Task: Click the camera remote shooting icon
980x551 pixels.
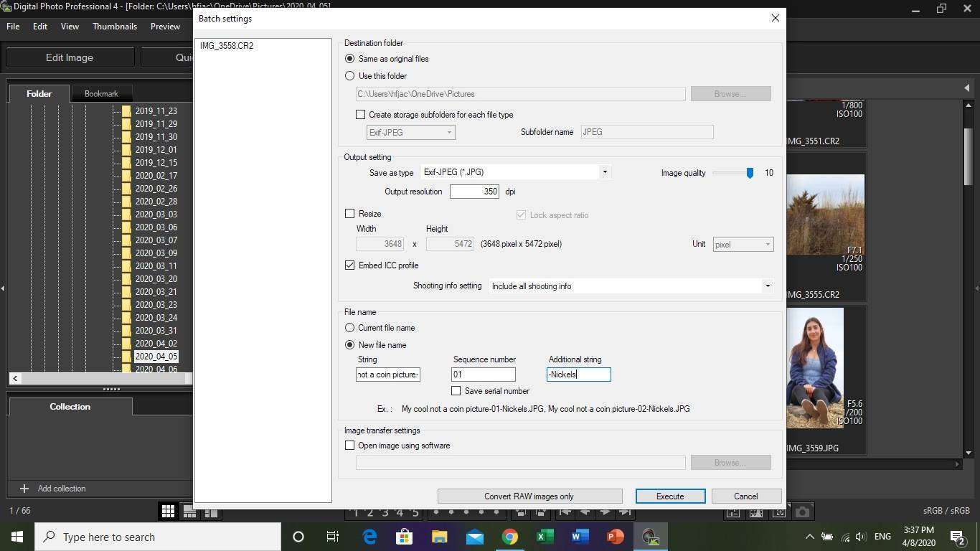Action: tap(802, 512)
